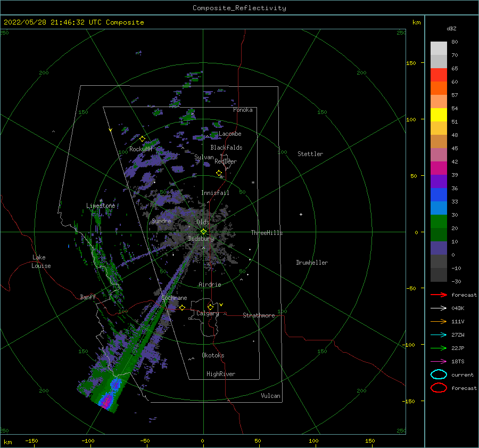Click the Blackfalds label
The width and height of the screenshot is (479, 448).
(x=226, y=148)
